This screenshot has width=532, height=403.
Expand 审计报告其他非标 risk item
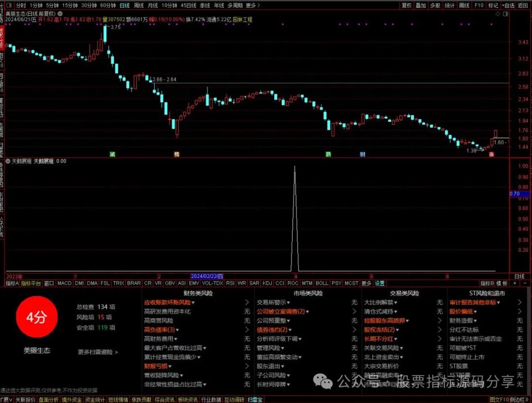475,302
